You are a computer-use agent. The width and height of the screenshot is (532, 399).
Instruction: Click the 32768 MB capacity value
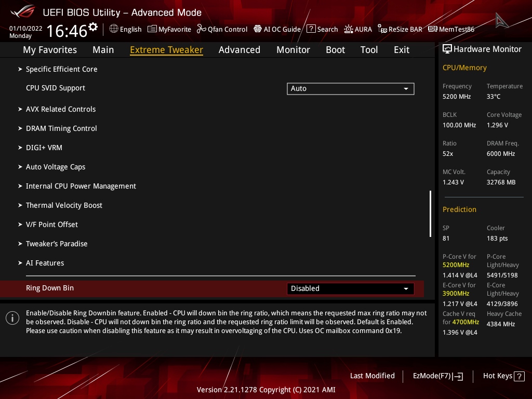501,182
